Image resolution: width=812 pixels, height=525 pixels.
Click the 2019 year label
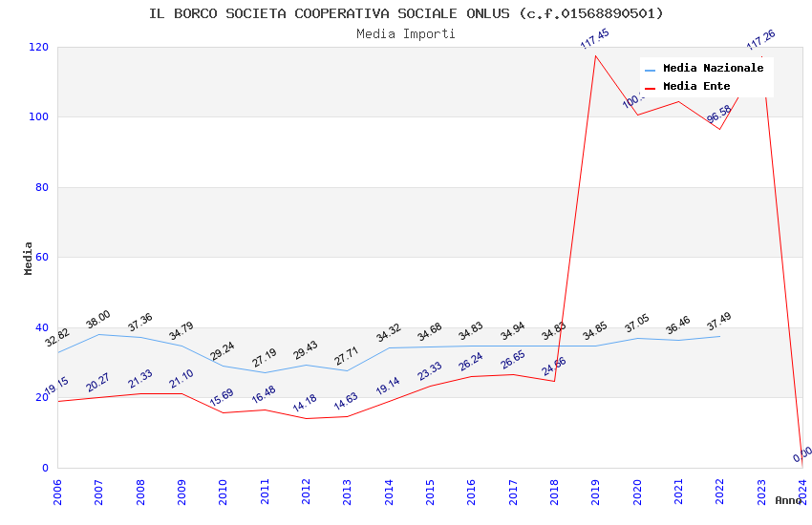click(596, 492)
